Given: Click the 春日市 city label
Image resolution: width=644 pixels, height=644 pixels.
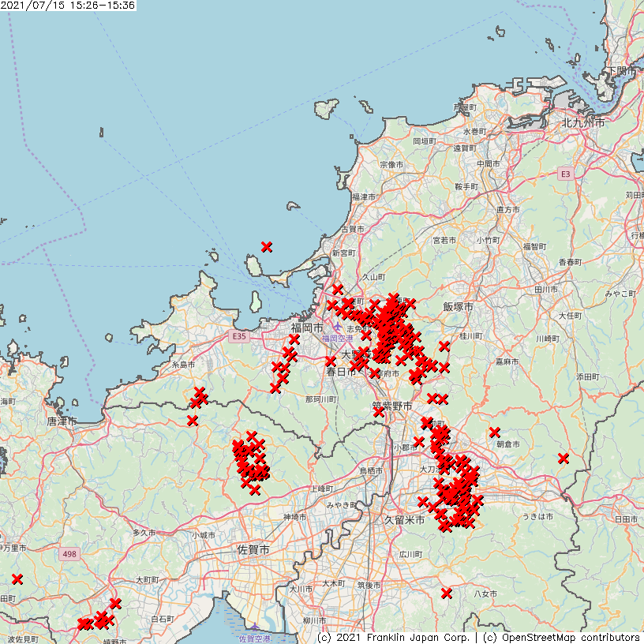Looking at the screenshot, I should pos(341,372).
